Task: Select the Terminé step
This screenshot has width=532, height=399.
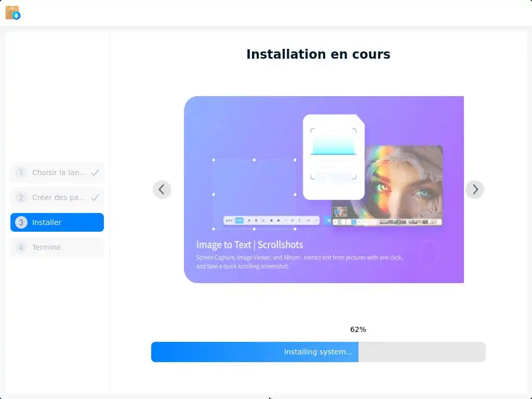Action: coord(57,247)
